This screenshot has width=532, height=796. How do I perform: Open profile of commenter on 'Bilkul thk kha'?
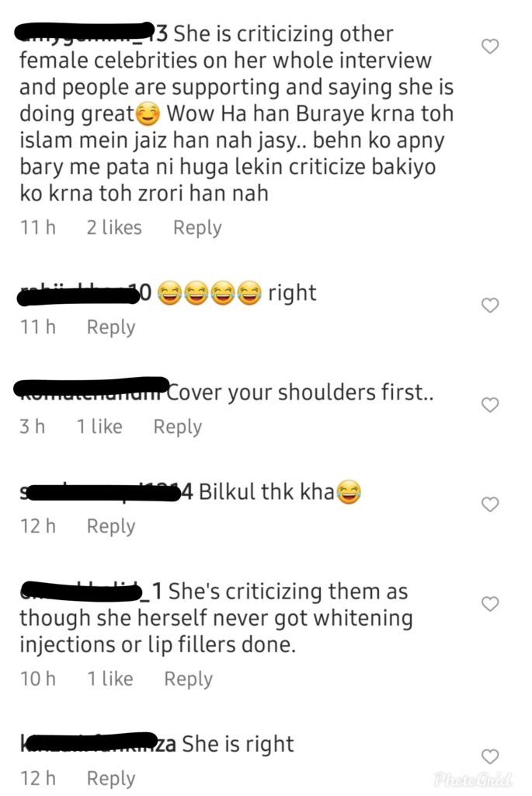(x=106, y=492)
